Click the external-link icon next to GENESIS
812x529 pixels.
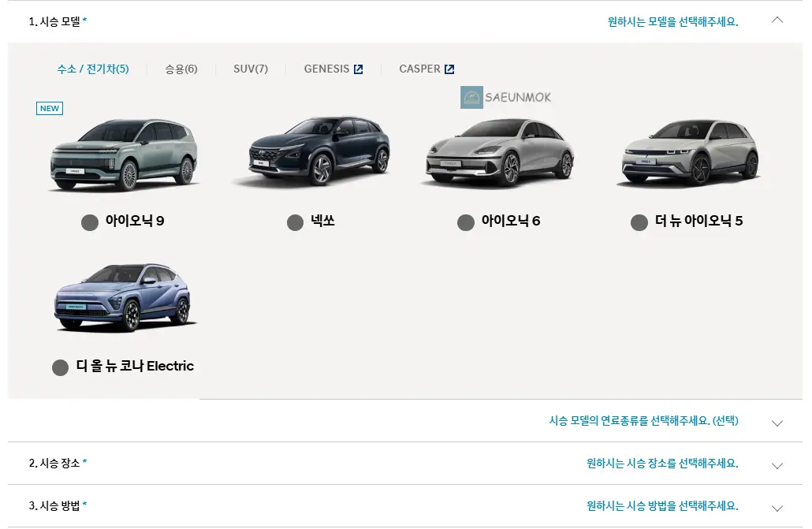point(359,69)
